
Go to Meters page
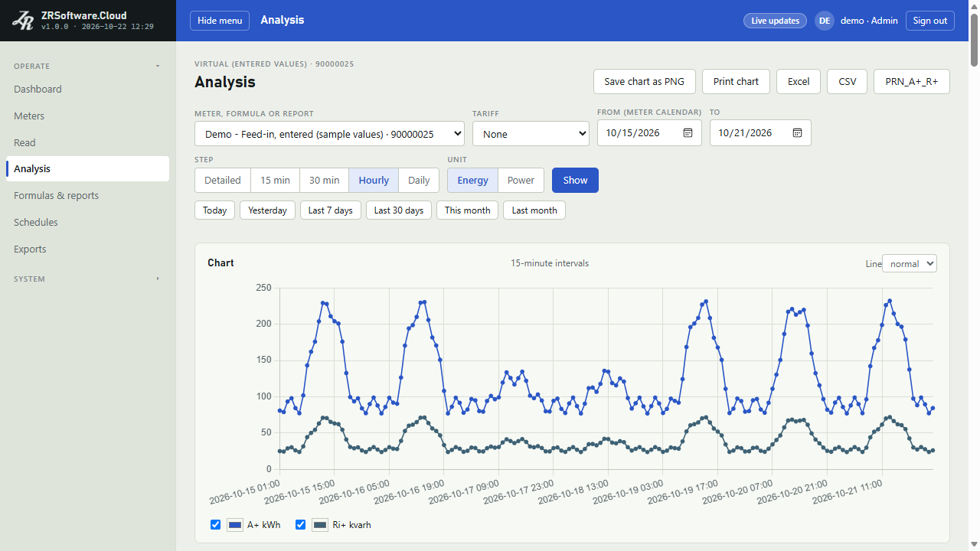(87, 116)
